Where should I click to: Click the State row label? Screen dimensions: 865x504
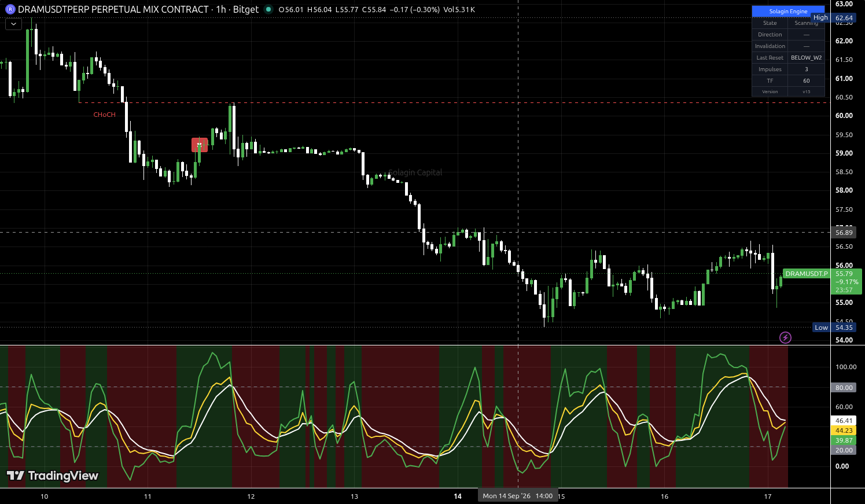pos(770,23)
